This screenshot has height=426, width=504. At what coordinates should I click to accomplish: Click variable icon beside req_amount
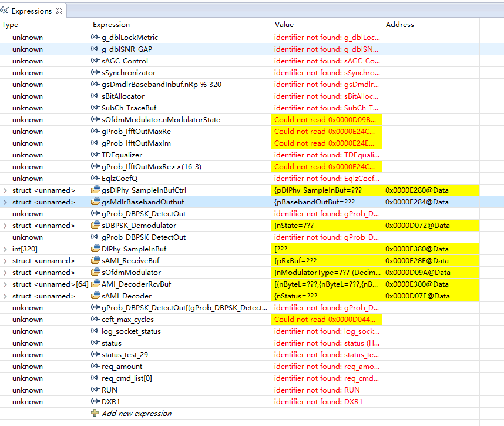click(x=96, y=366)
